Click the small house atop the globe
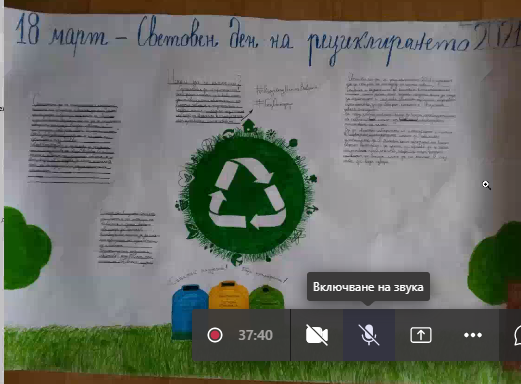The image size is (521, 384). point(249,126)
